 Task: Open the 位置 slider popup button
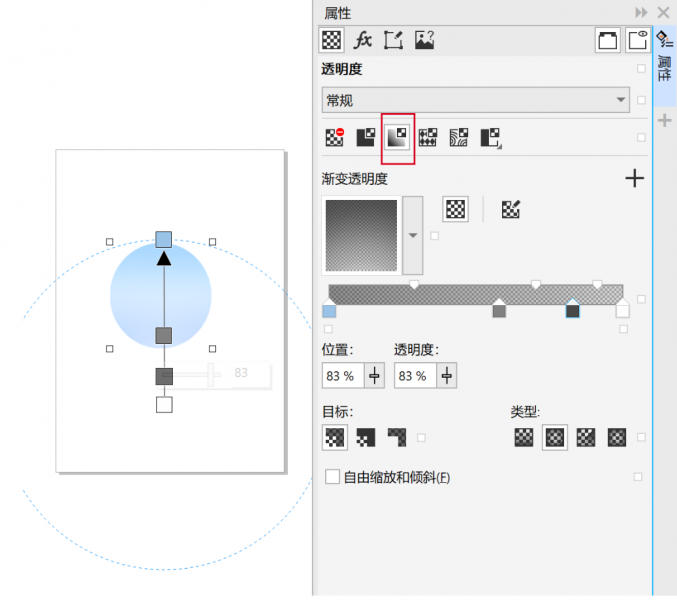click(x=374, y=376)
